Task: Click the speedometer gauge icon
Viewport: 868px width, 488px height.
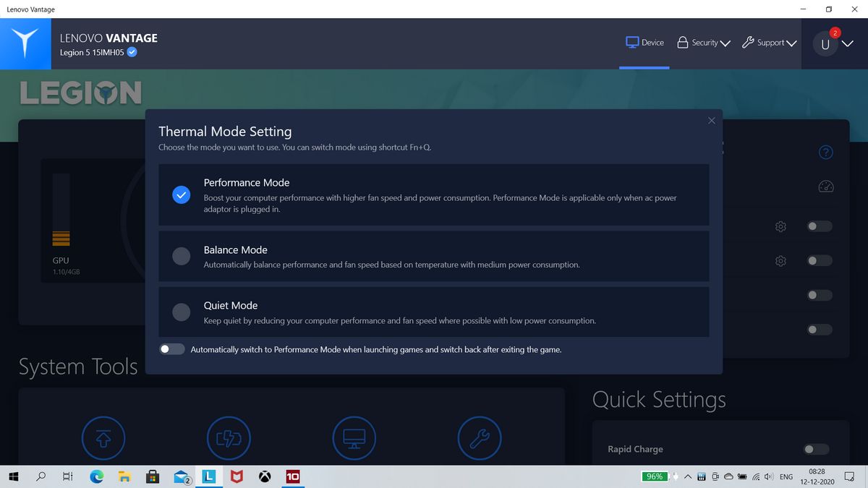Action: click(826, 187)
